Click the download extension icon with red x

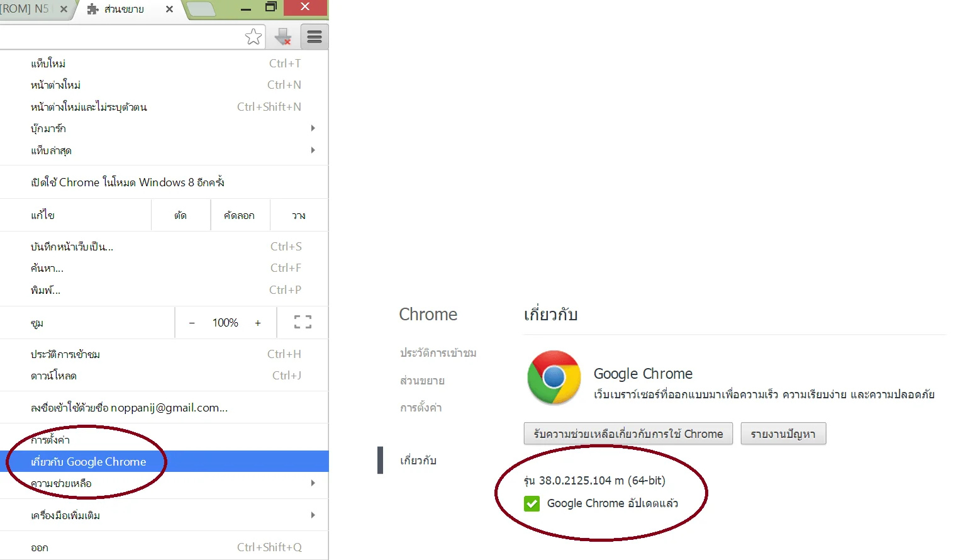tap(283, 37)
